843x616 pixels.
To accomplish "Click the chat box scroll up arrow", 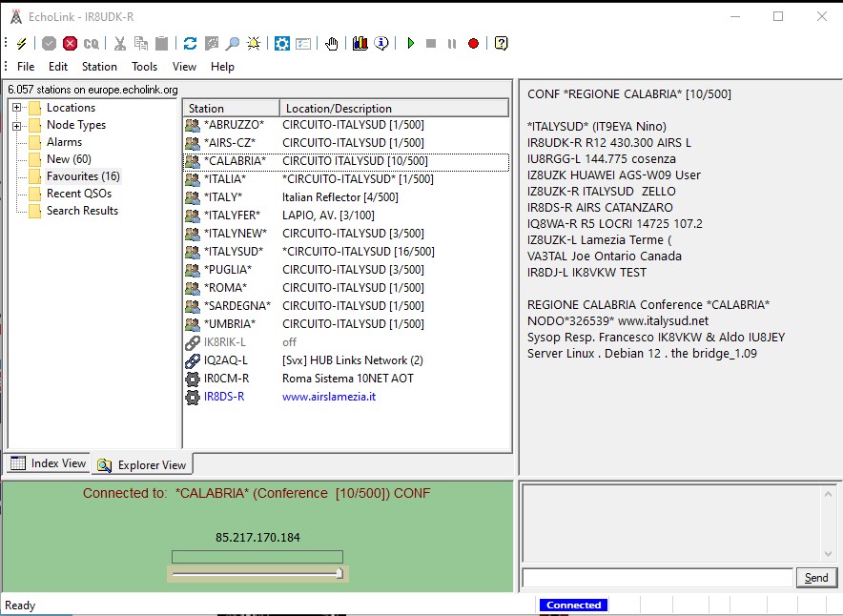I will coord(828,494).
